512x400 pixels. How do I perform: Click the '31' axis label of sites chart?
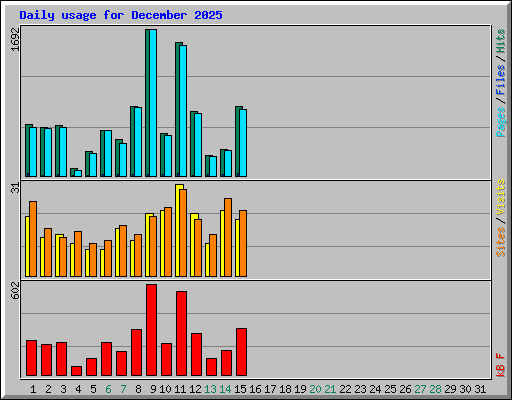coord(15,188)
